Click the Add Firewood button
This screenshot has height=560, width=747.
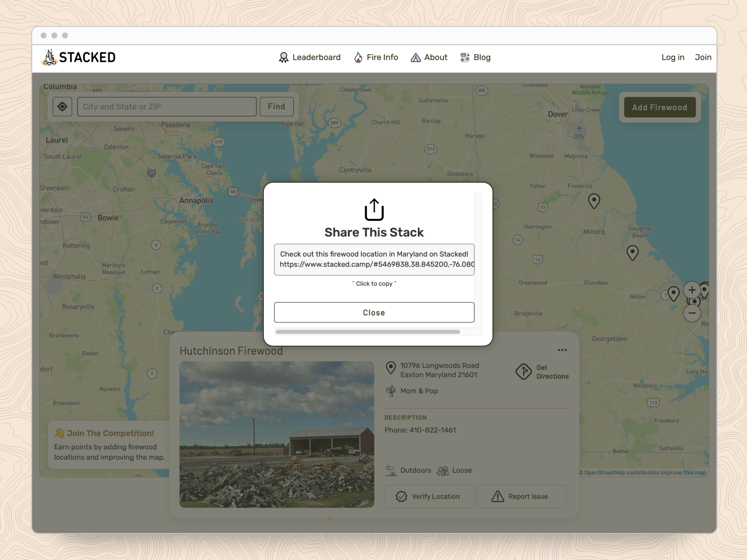click(660, 107)
